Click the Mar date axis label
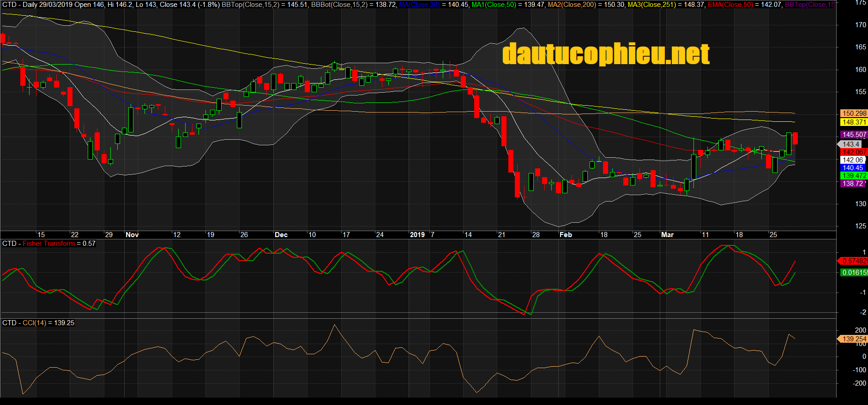Image resolution: width=868 pixels, height=405 pixels. click(667, 235)
